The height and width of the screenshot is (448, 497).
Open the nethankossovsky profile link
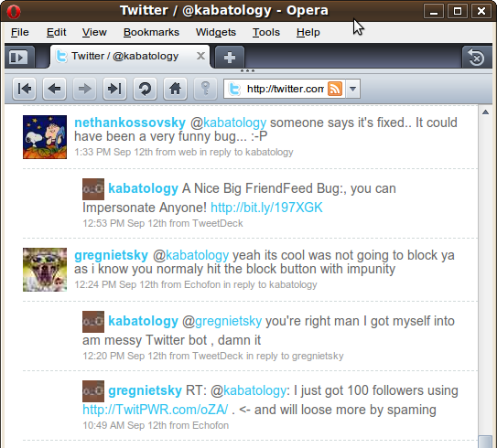(130, 123)
